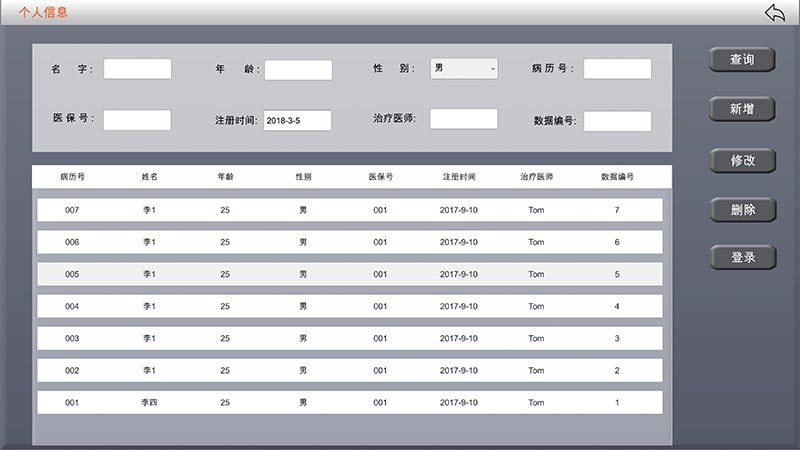Select the record row 005
The image size is (800, 450).
click(349, 274)
